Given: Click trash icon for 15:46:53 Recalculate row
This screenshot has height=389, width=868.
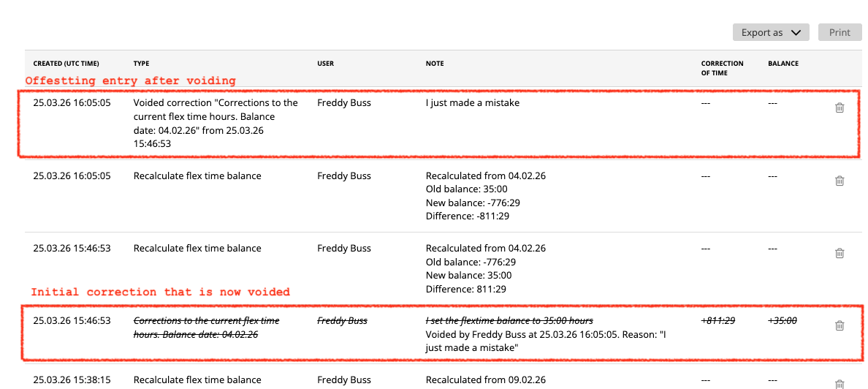Looking at the screenshot, I should tap(839, 253).
